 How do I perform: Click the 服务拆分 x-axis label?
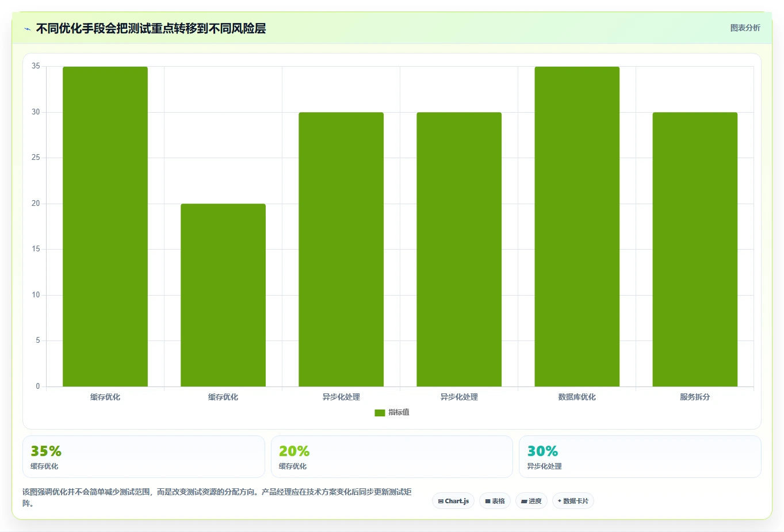[x=695, y=397]
